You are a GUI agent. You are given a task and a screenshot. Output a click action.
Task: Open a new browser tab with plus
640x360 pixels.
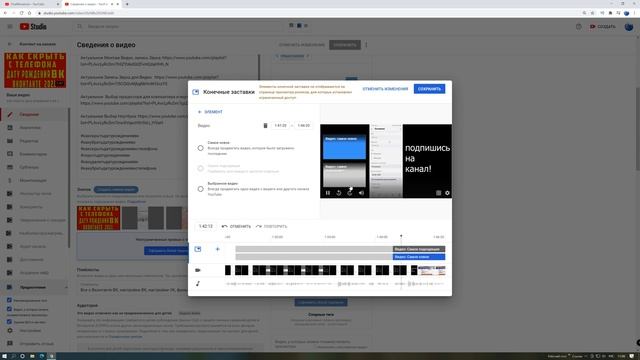coord(127,4)
